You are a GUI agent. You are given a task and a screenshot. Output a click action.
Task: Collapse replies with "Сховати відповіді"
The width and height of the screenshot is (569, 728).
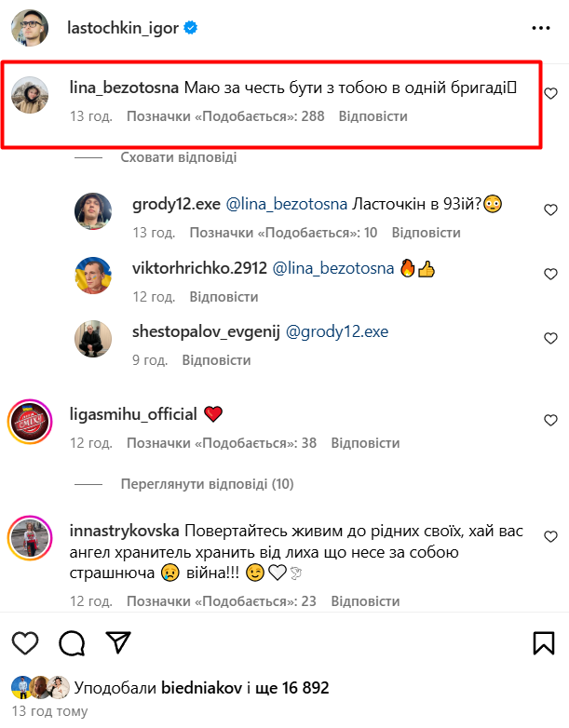[178, 157]
